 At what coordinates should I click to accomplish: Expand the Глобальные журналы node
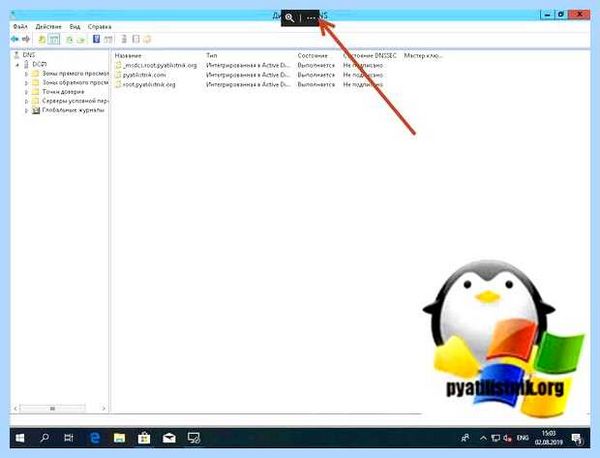(26, 110)
